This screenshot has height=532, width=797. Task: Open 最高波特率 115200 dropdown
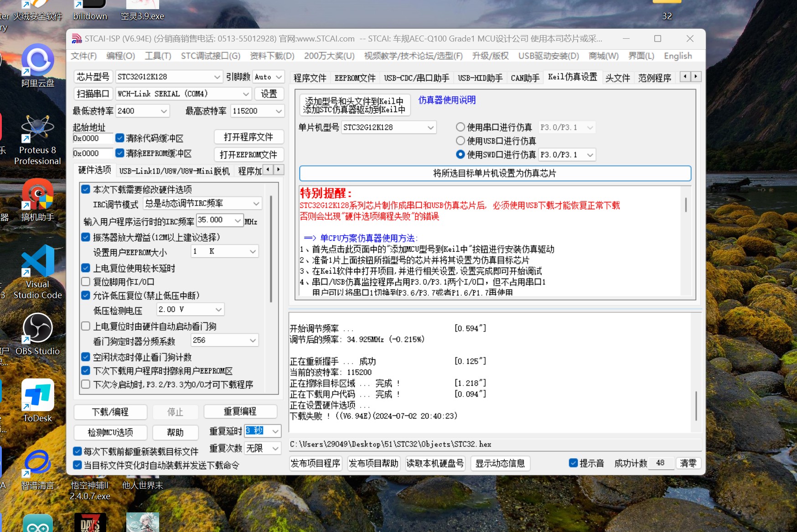click(x=257, y=111)
